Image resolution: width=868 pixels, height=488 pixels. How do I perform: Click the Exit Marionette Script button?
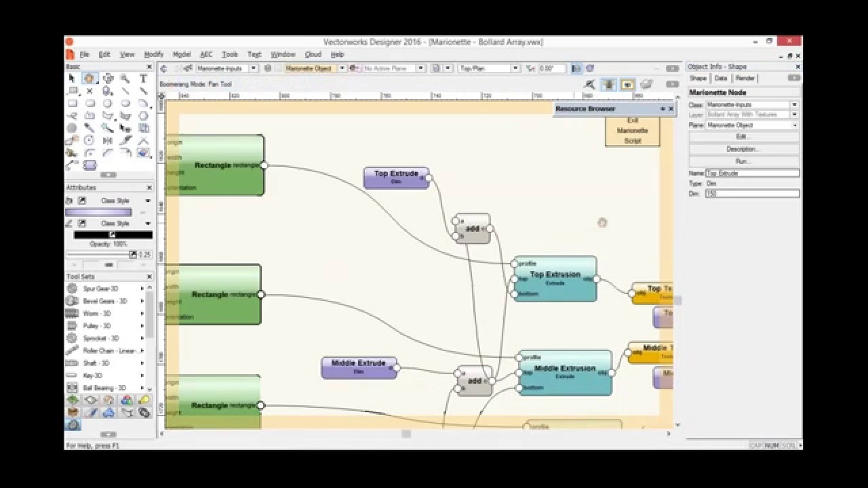pos(633,130)
